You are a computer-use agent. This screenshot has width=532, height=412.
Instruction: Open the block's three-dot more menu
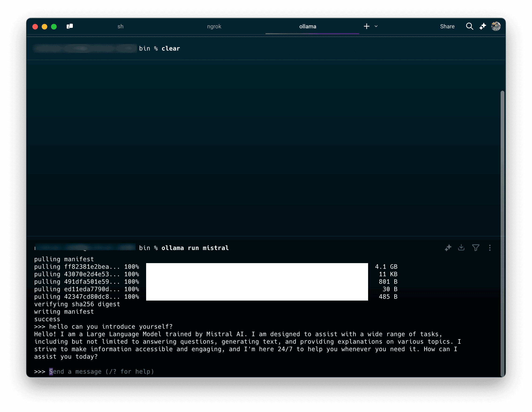click(x=490, y=248)
